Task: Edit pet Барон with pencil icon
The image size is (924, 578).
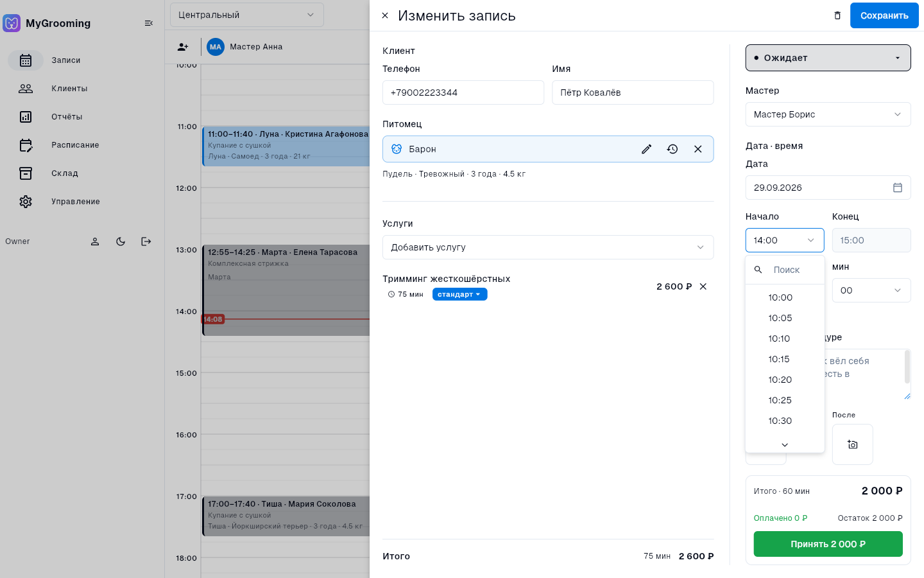Action: point(647,149)
